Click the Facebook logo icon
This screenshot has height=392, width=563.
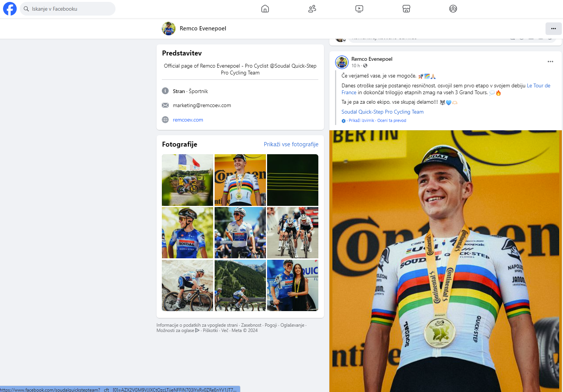point(10,9)
